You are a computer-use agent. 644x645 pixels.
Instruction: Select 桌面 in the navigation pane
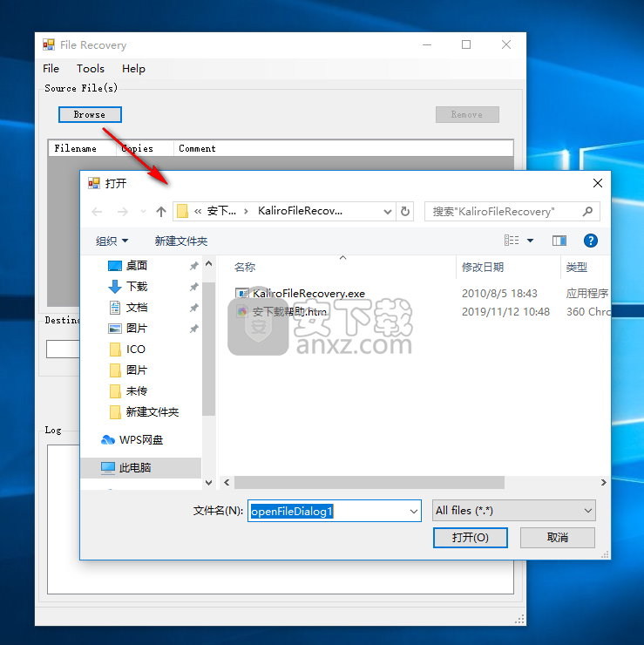pos(137,266)
